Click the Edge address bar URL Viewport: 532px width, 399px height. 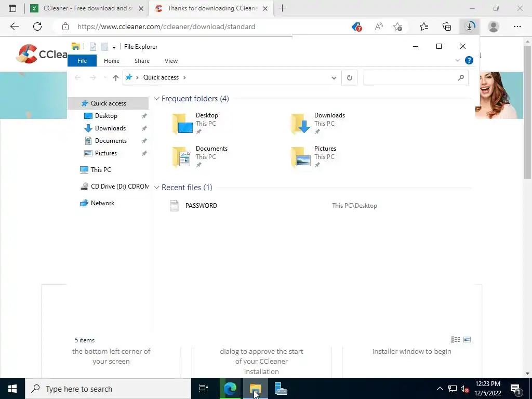coord(166,26)
